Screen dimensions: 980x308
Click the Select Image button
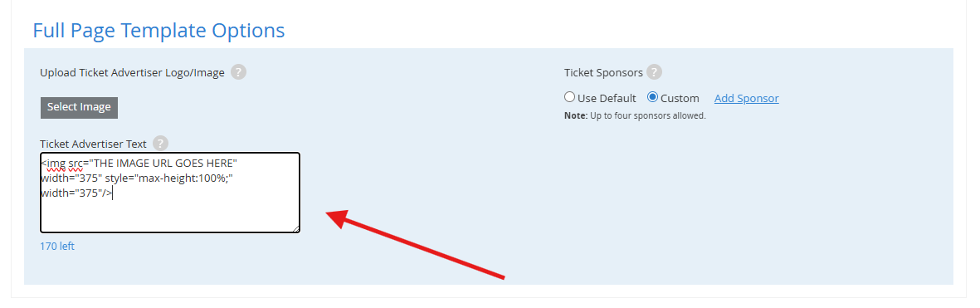[x=79, y=107]
